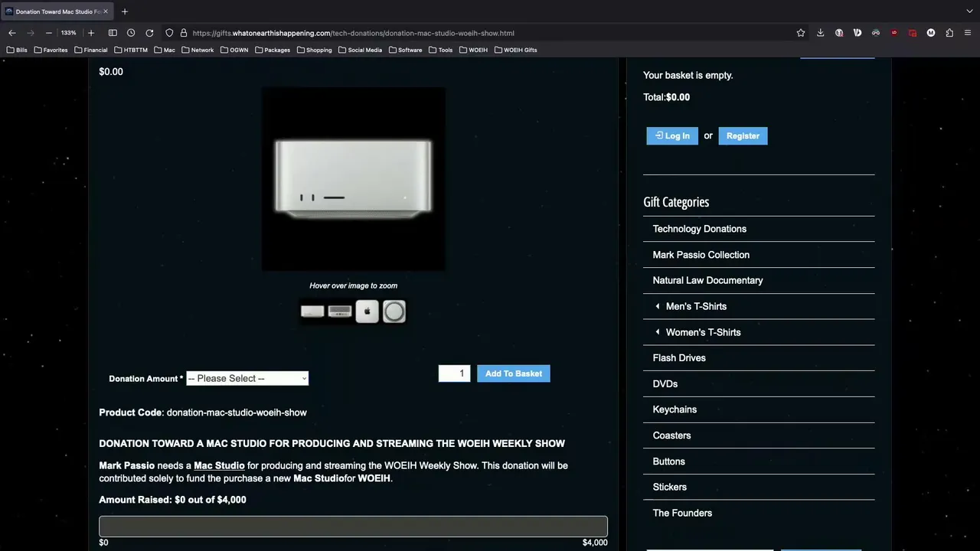Open the Network bookmarks folder
The width and height of the screenshot is (980, 551).
(x=198, y=50)
